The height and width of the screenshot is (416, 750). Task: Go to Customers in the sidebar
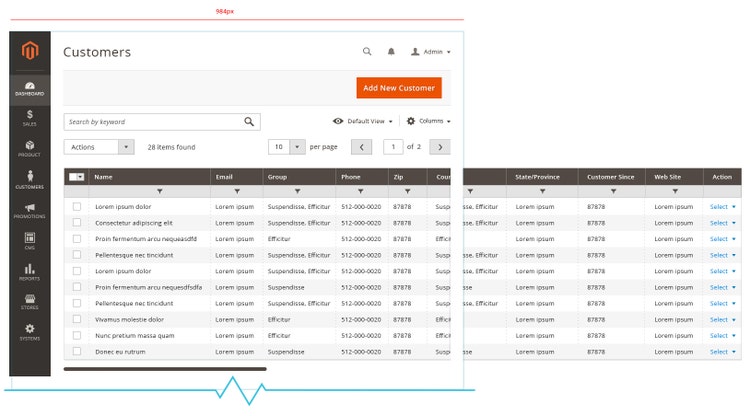pyautogui.click(x=30, y=180)
